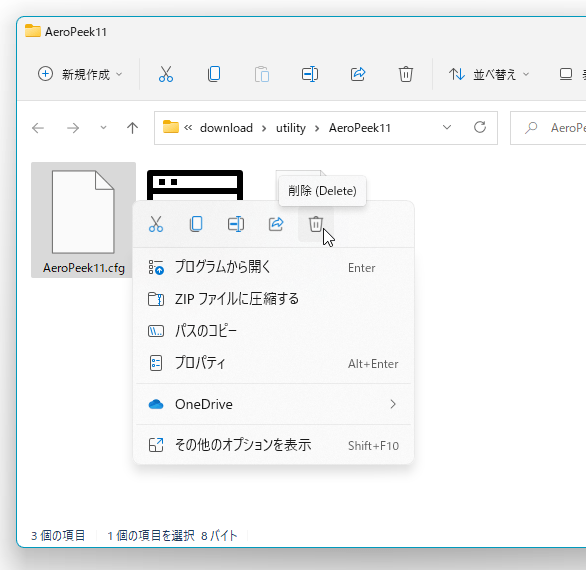Choose パスのコピー from the context menu
This screenshot has height=570, width=586.
274,331
